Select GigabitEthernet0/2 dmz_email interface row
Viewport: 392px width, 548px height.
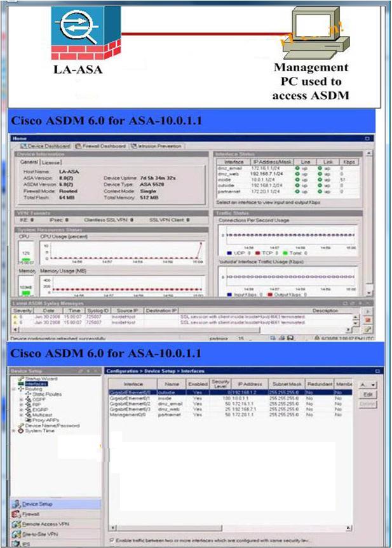tap(230, 403)
